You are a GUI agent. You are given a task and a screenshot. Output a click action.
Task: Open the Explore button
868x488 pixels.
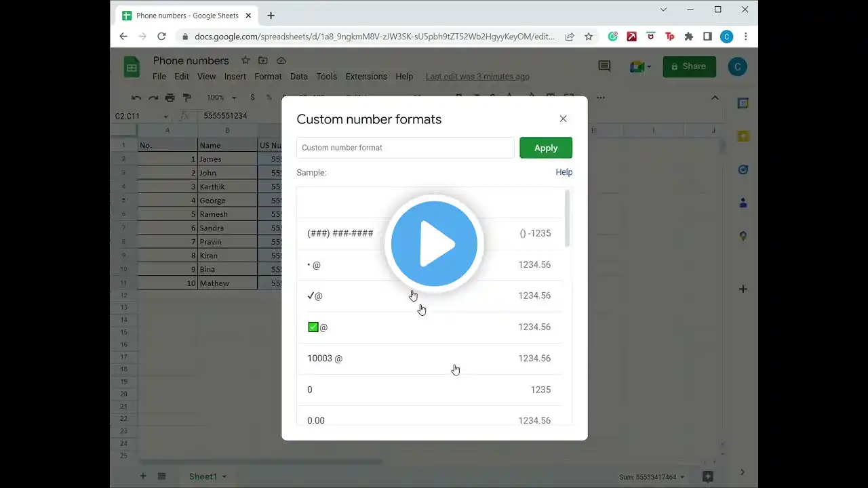click(x=707, y=476)
